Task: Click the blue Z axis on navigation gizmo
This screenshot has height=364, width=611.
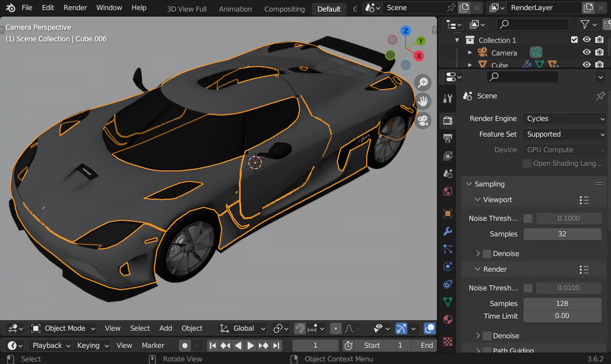Action: click(x=405, y=31)
